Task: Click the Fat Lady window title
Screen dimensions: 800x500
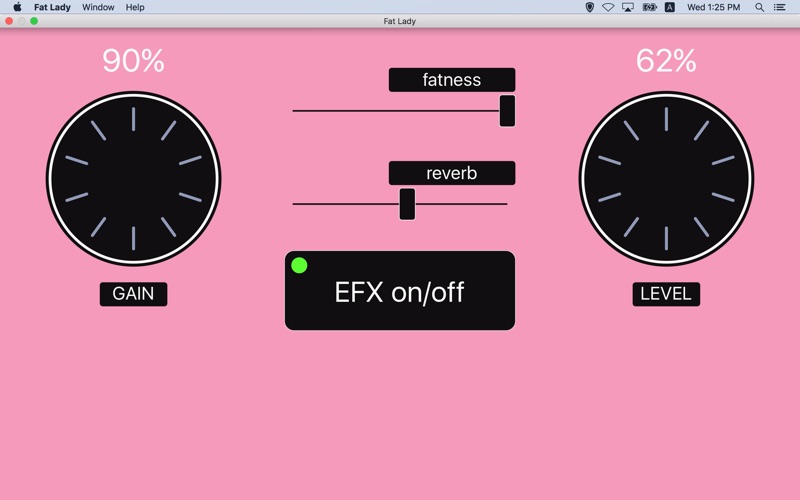Action: click(x=399, y=21)
